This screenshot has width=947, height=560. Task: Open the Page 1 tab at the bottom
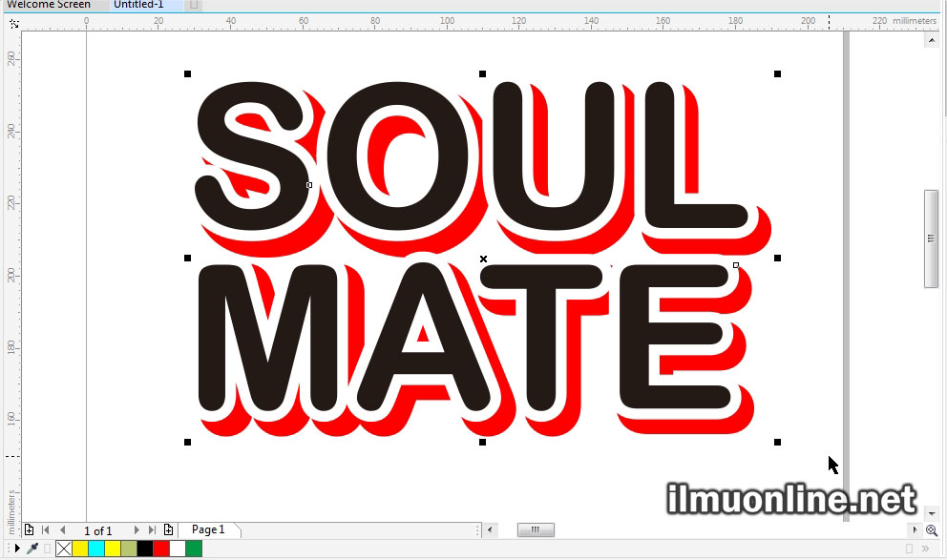[208, 529]
